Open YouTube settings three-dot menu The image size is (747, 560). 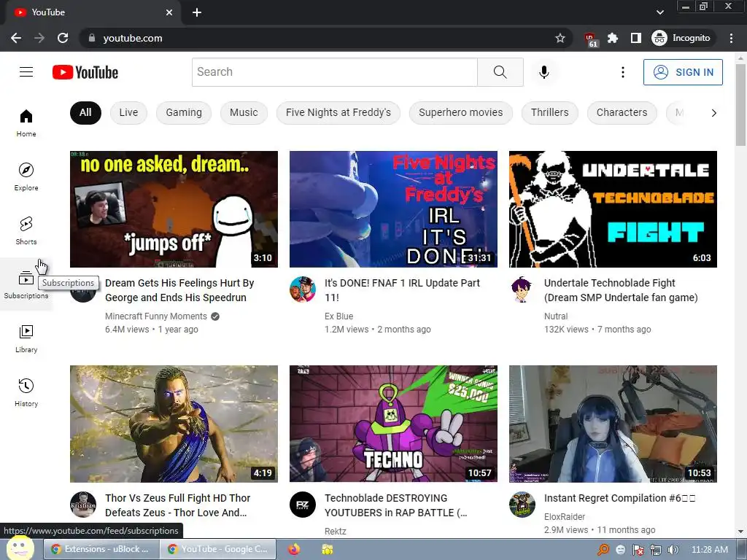(x=623, y=72)
